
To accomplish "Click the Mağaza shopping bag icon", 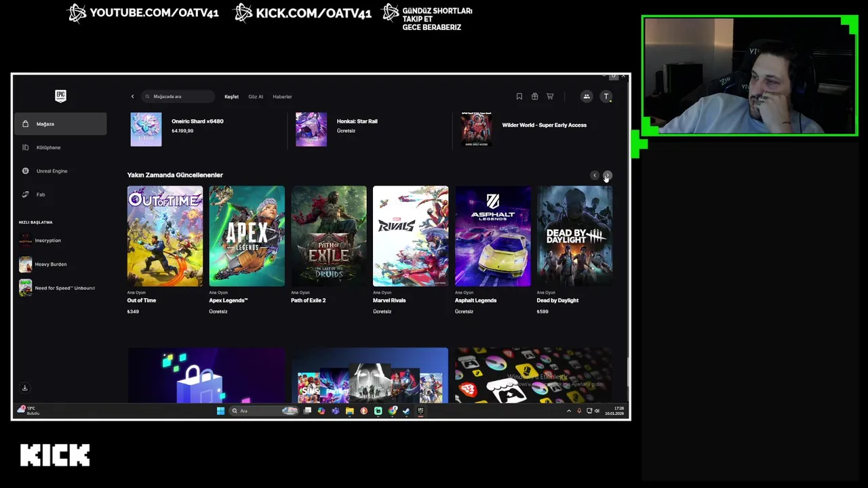I will point(25,124).
